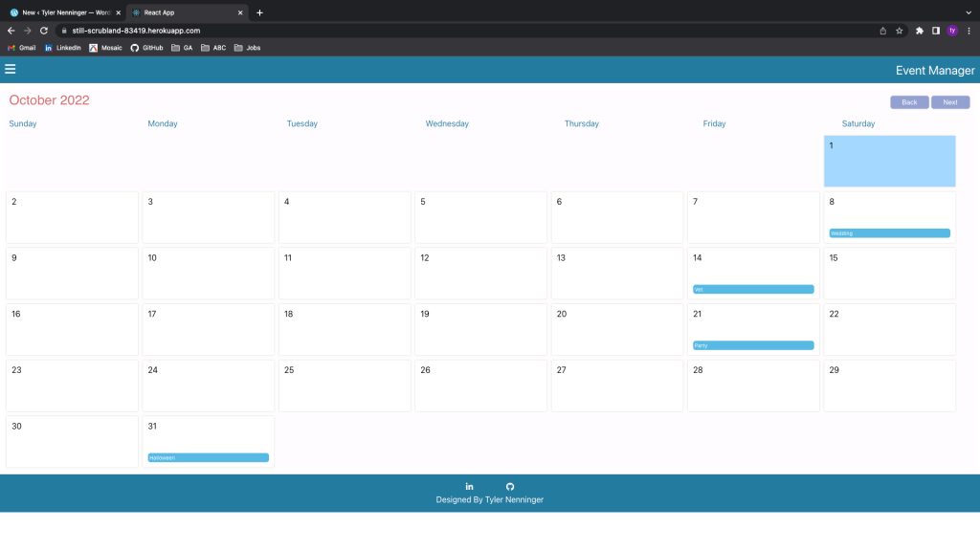Image resolution: width=980 pixels, height=551 pixels.
Task: Toggle the browser side panel icon
Action: coord(936,31)
